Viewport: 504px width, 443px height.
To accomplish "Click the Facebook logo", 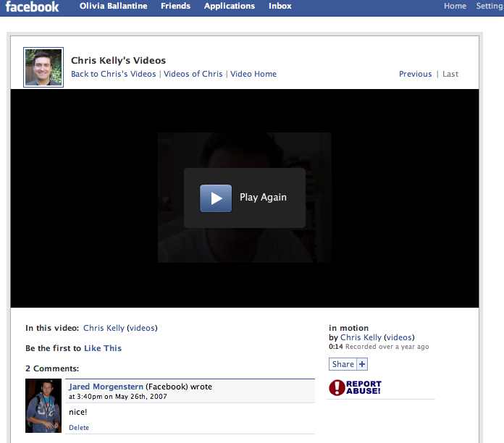I will [33, 7].
